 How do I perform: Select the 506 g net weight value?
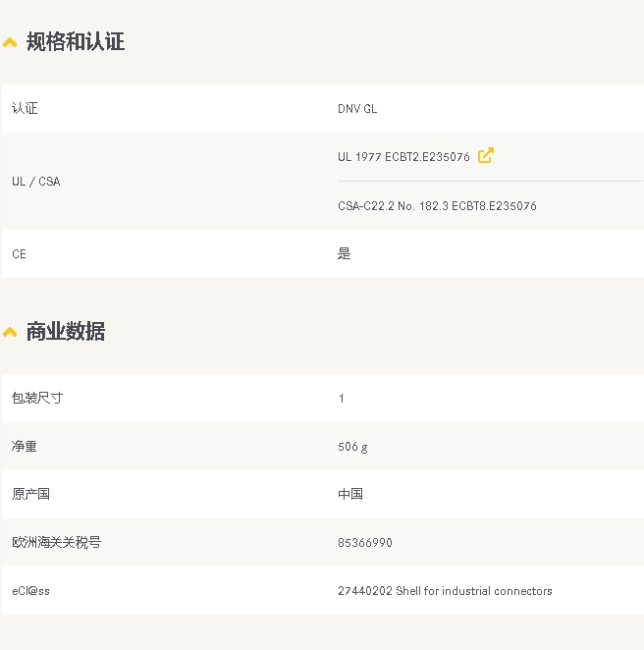352,447
